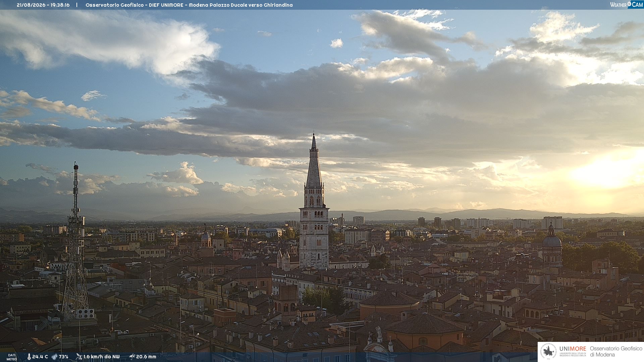Select the 20.6 mm rainfall reading
This screenshot has height=362, width=644.
click(x=146, y=357)
